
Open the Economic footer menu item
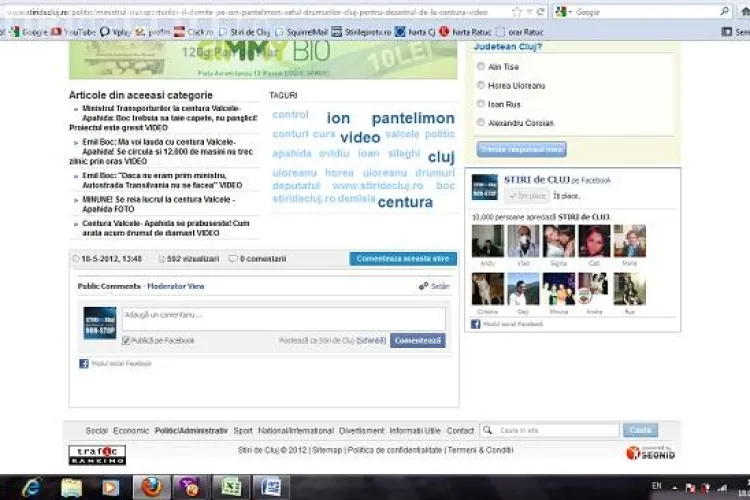coord(131,431)
